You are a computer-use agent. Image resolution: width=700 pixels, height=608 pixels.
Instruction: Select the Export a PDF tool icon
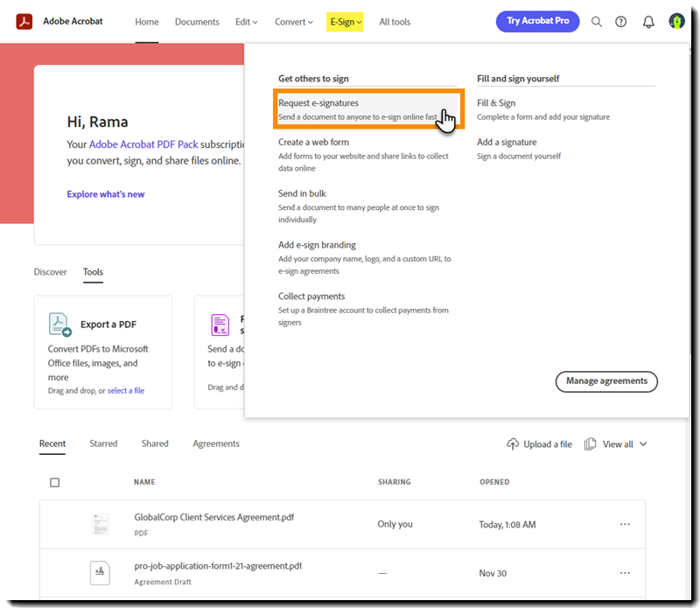[x=59, y=324]
